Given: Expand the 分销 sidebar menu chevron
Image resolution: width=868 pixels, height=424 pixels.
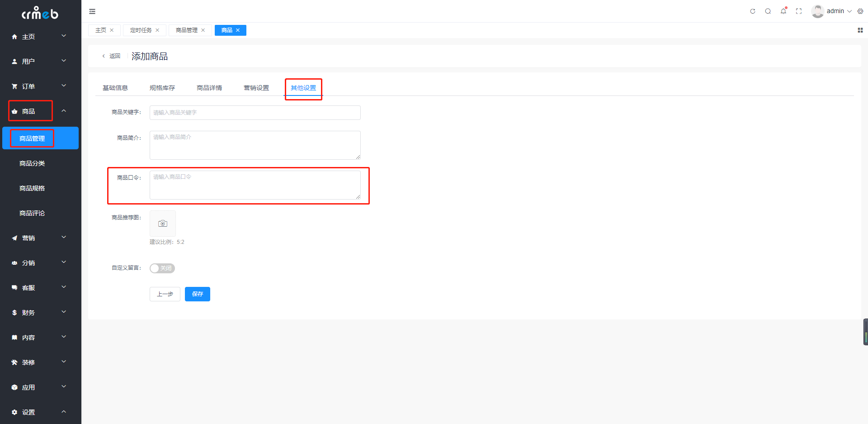Looking at the screenshot, I should (64, 262).
